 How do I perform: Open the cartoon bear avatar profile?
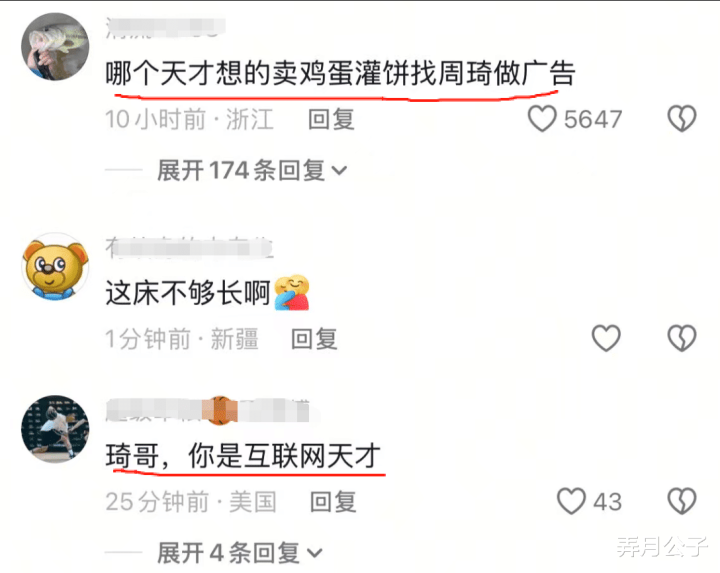55,266
